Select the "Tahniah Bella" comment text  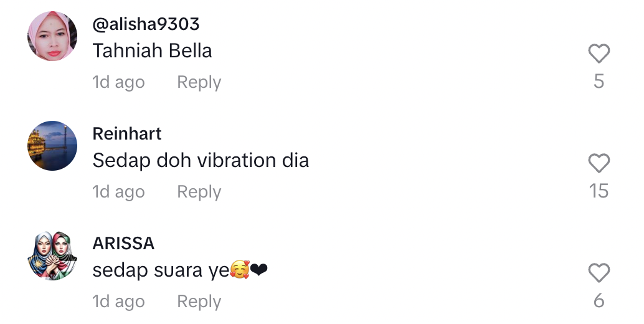pos(153,51)
